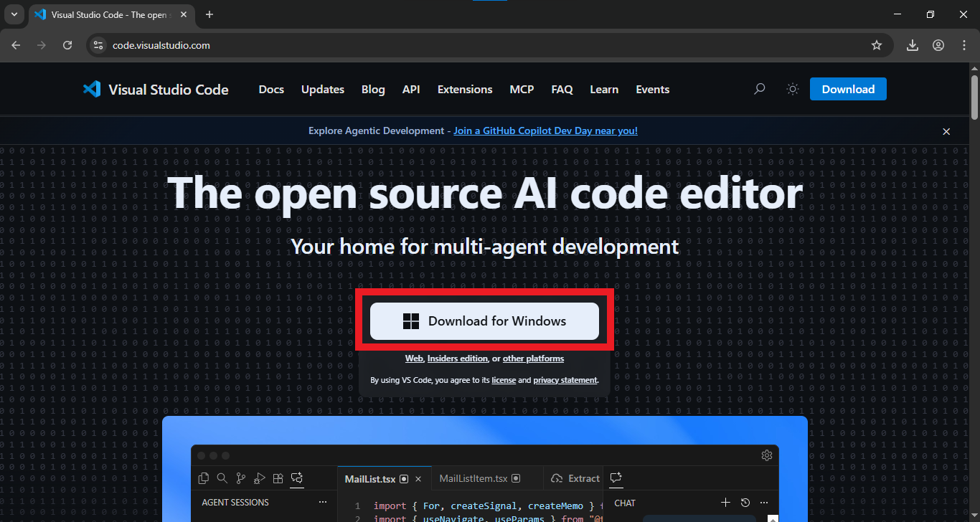Open the Chat panel more options ellipsis
This screenshot has width=980, height=522.
click(x=764, y=503)
